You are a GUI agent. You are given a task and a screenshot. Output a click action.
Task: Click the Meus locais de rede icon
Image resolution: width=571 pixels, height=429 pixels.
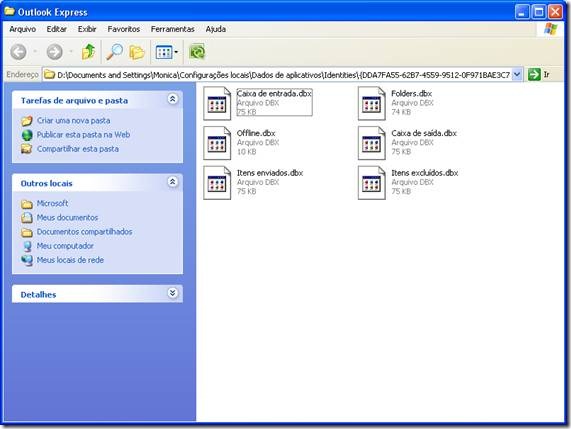(27, 260)
